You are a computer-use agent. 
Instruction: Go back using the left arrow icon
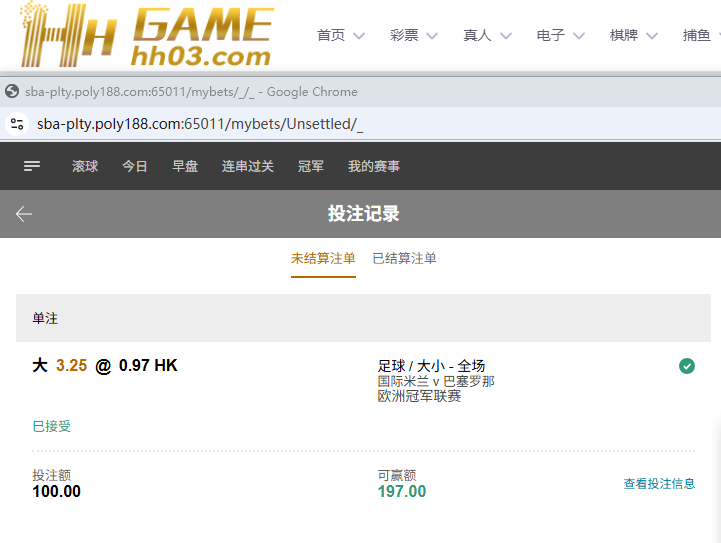pyautogui.click(x=24, y=214)
